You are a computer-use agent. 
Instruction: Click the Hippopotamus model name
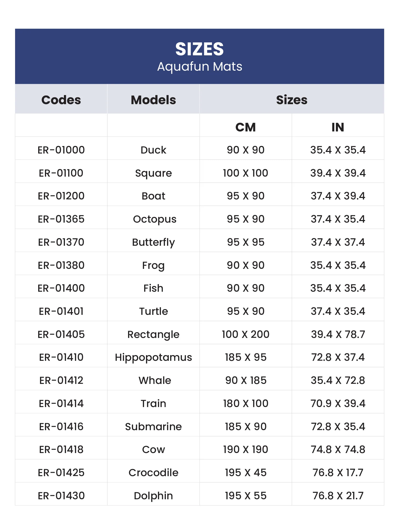pos(153,357)
